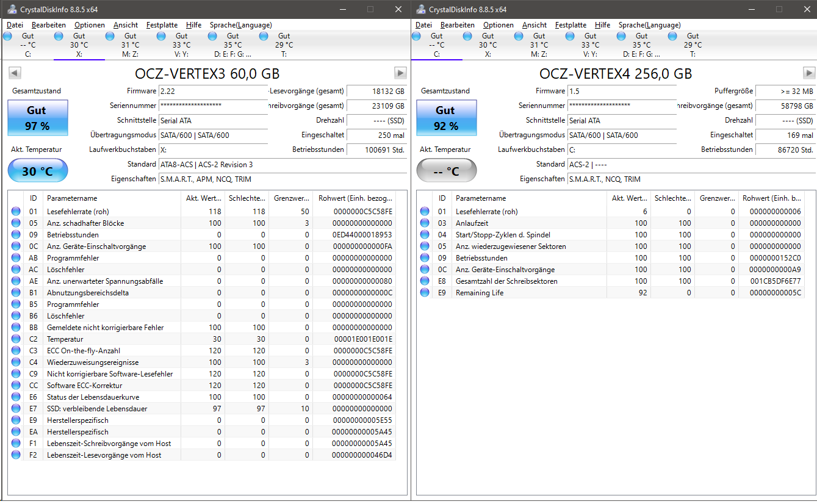Viewport: 817px width, 504px height.
Task: Click Rohwert column header in VERTEX3 table
Action: [354, 198]
